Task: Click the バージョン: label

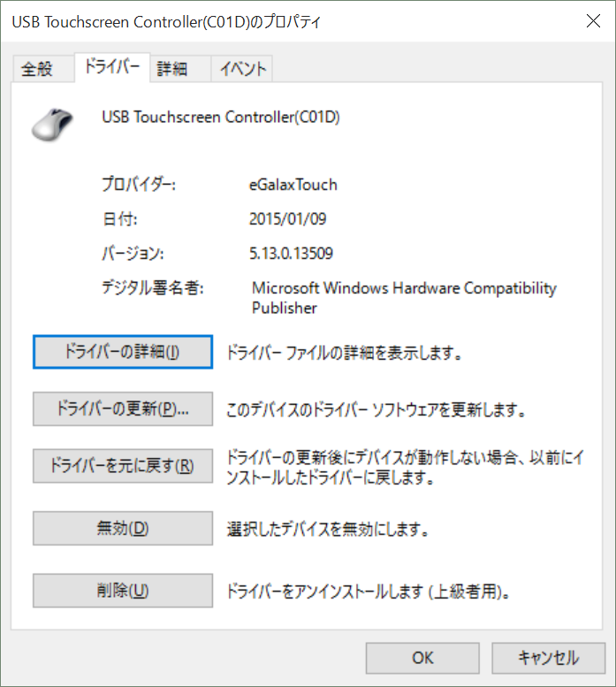Action: click(133, 253)
